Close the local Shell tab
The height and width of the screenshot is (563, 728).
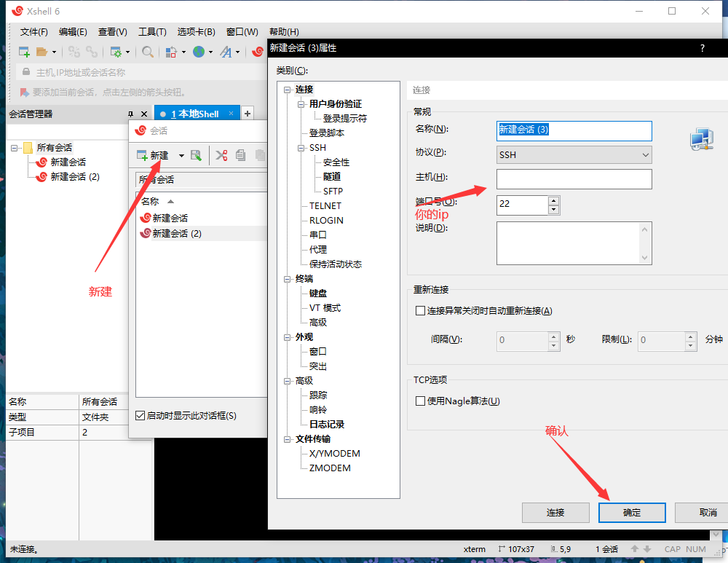pyautogui.click(x=231, y=114)
